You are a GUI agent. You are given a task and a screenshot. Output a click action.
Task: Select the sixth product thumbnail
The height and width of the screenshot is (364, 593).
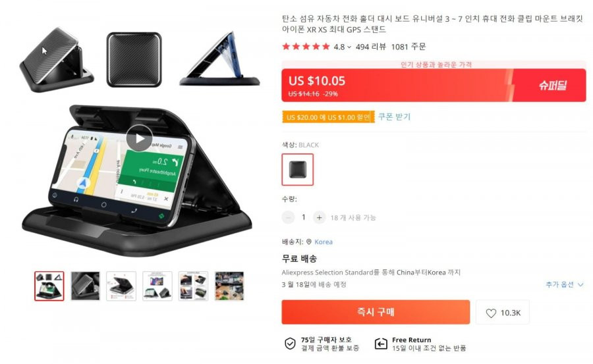(229, 286)
